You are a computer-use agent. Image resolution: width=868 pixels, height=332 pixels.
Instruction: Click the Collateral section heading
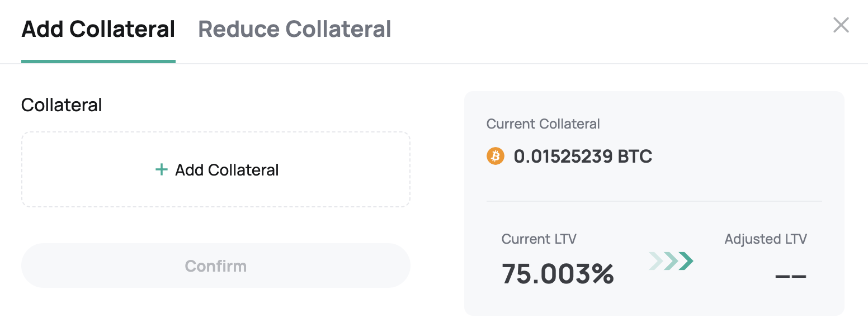(x=62, y=105)
